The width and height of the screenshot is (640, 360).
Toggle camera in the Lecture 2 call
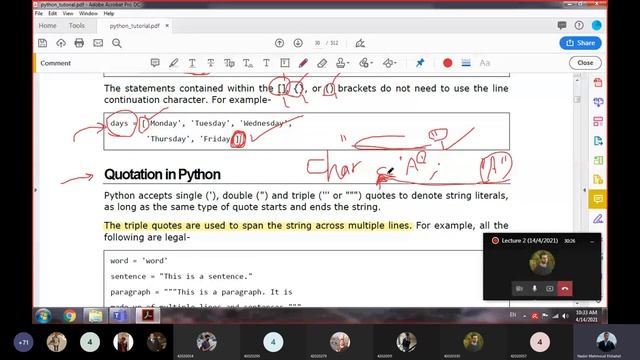(519, 289)
